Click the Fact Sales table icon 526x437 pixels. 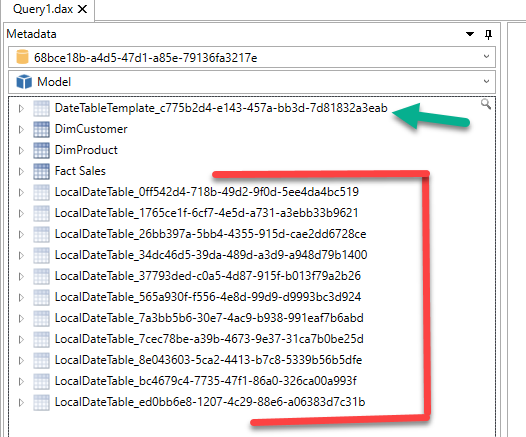(42, 171)
